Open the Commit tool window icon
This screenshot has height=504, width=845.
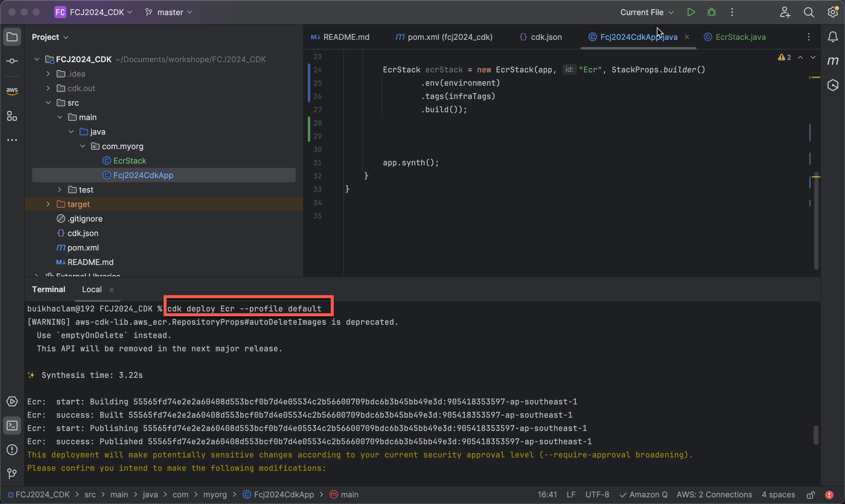pyautogui.click(x=12, y=61)
